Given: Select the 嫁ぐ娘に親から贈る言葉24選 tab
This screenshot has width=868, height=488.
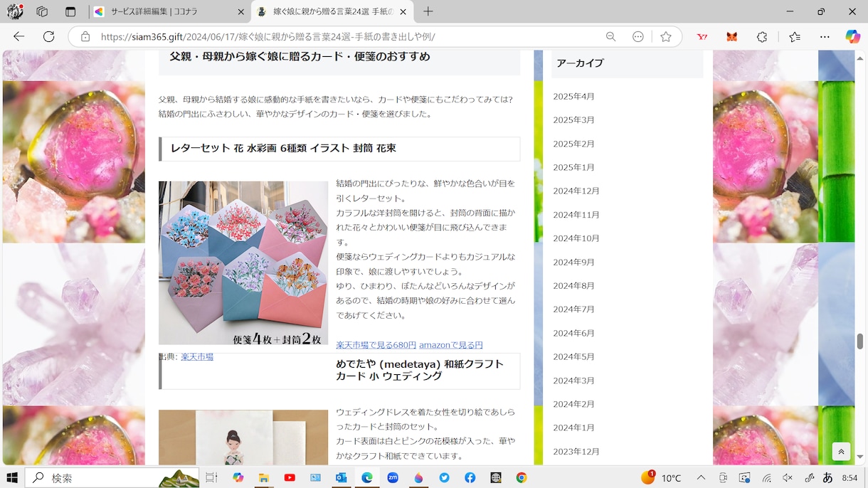Looking at the screenshot, I should click(332, 11).
